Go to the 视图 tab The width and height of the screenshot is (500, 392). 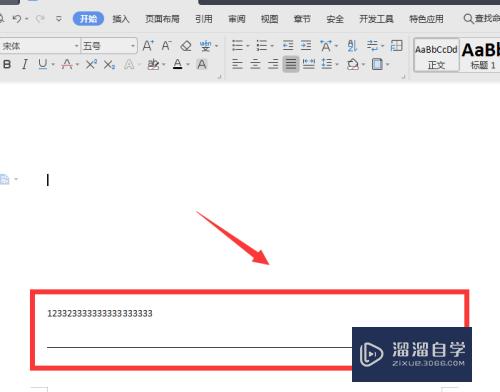coord(269,19)
